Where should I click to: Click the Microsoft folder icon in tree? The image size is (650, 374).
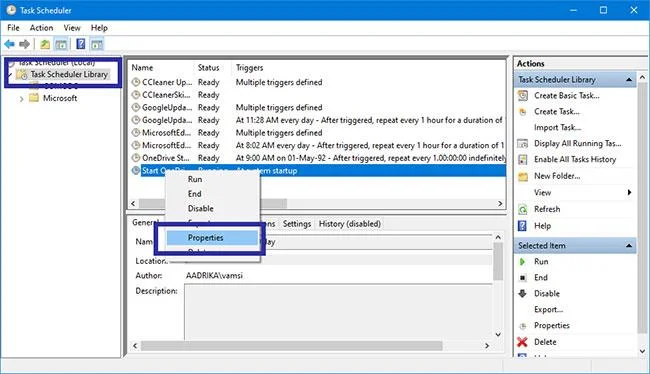pyautogui.click(x=34, y=98)
